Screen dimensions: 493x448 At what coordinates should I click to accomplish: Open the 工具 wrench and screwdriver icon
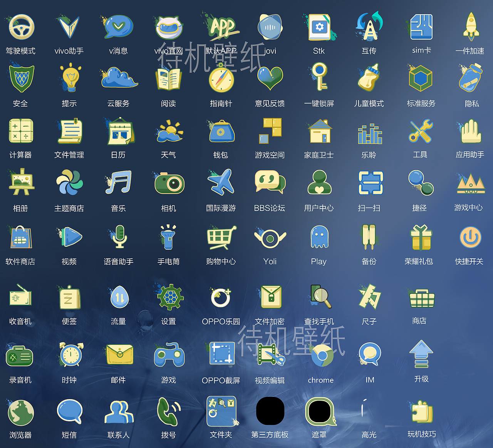(421, 131)
